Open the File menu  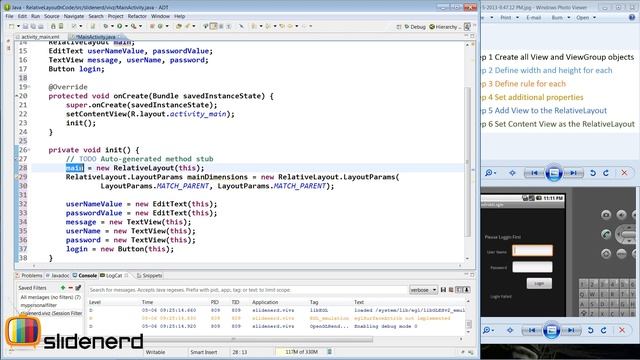(9, 16)
